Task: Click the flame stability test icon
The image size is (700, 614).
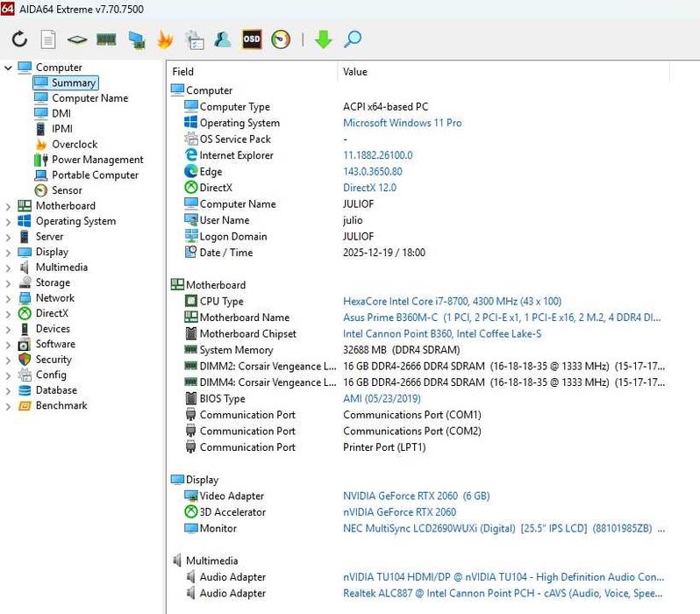Action: [x=165, y=39]
